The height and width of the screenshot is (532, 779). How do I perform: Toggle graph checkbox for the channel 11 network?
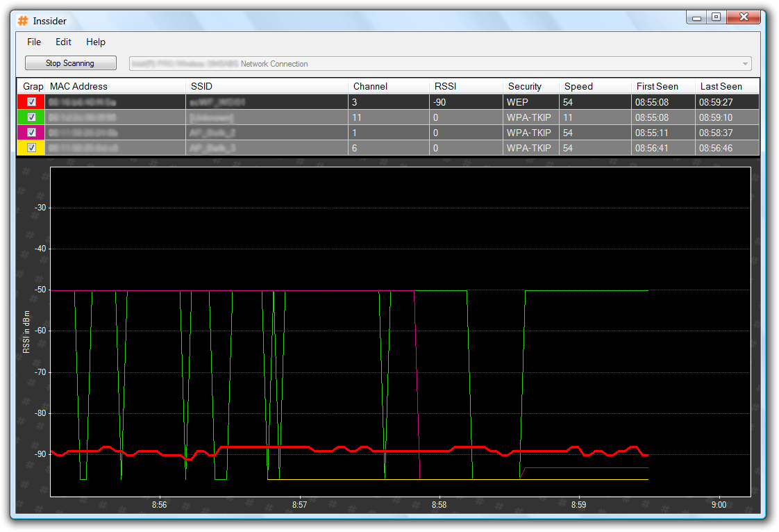31,117
